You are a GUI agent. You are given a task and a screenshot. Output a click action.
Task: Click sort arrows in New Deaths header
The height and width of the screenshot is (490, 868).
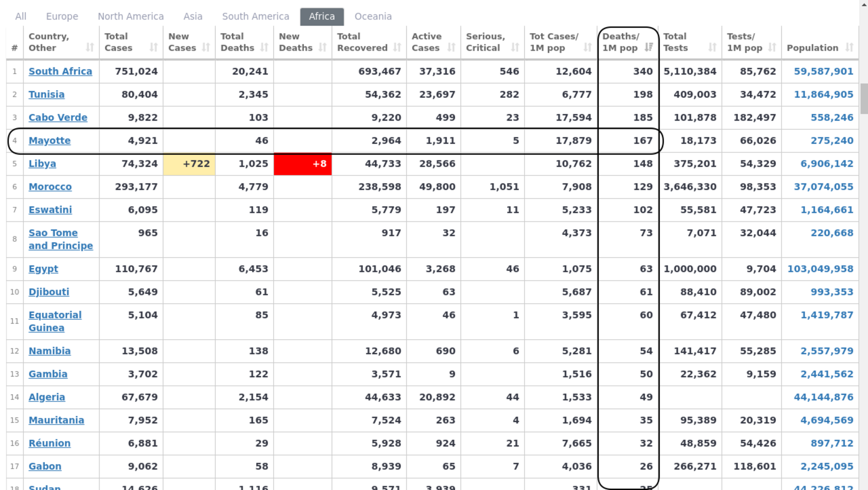[323, 48]
